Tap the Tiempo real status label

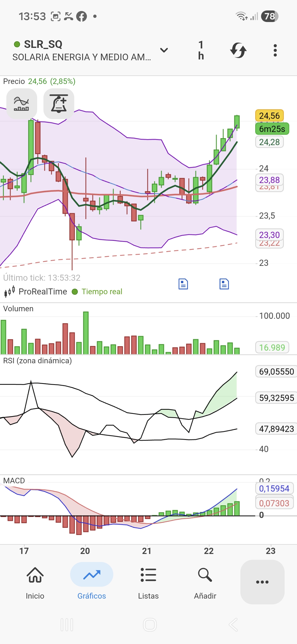102,292
